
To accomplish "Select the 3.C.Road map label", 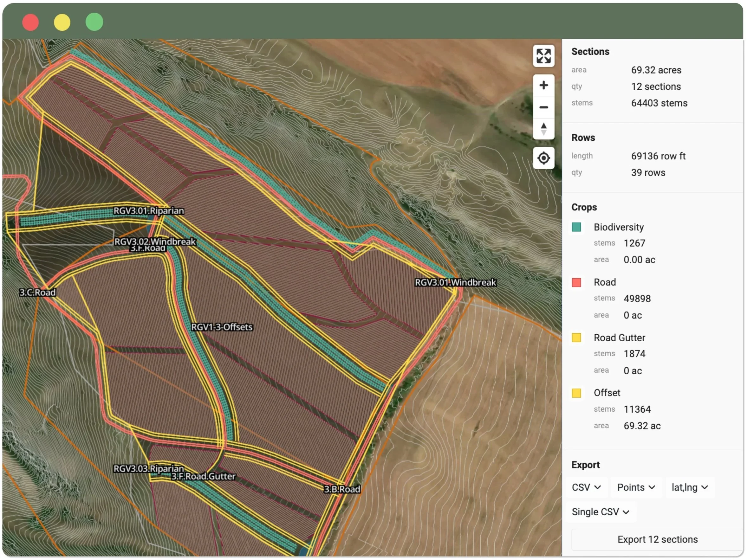I will (37, 292).
